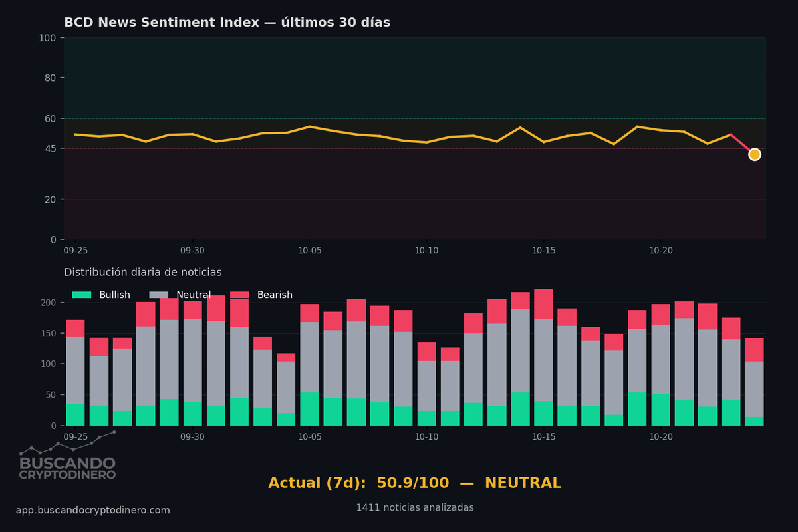Click the red Bearish segment of the last bar
This screenshot has height=532, width=798.
pos(754,350)
